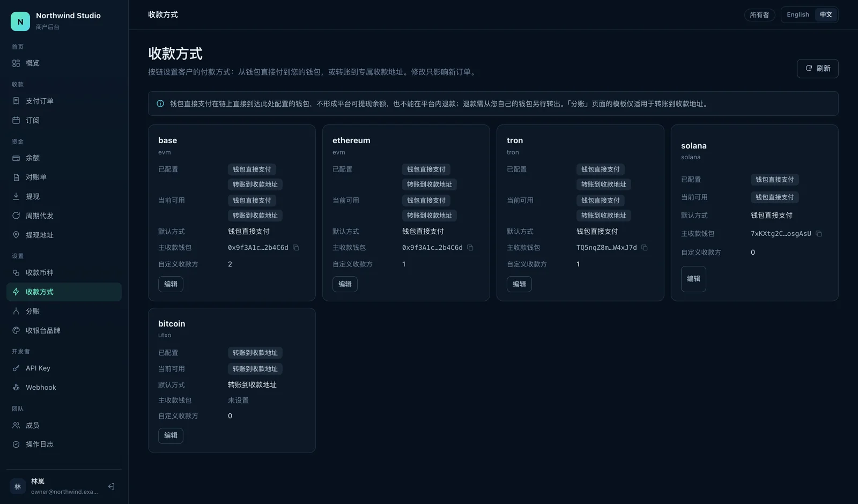
Task: Go to 操作日志 page
Action: [64, 444]
